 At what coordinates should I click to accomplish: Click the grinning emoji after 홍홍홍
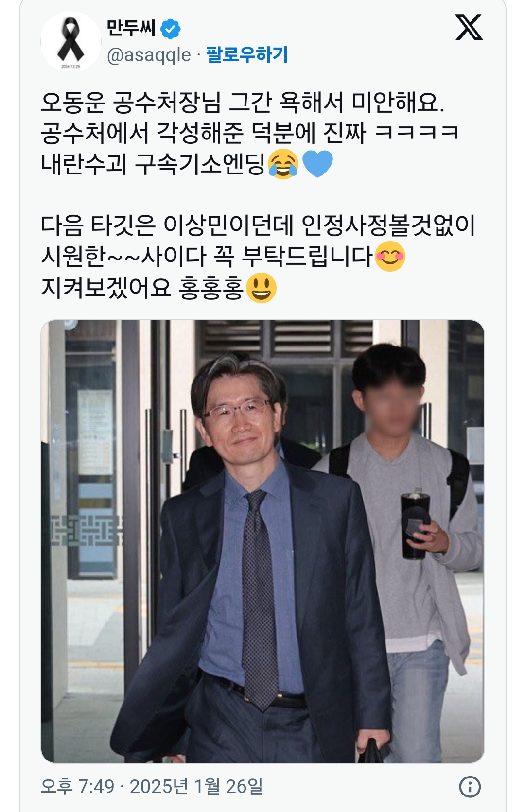pos(261,288)
